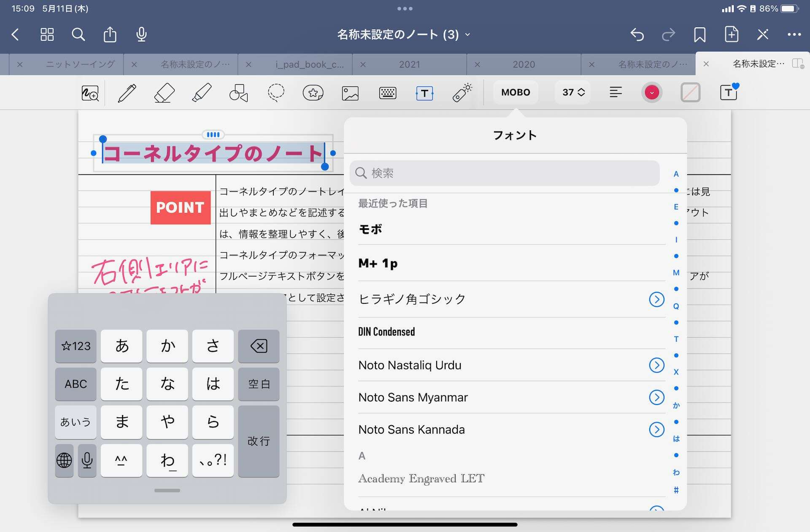The image size is (810, 532).
Task: Switch keyboard to ABC mode
Action: [76, 384]
